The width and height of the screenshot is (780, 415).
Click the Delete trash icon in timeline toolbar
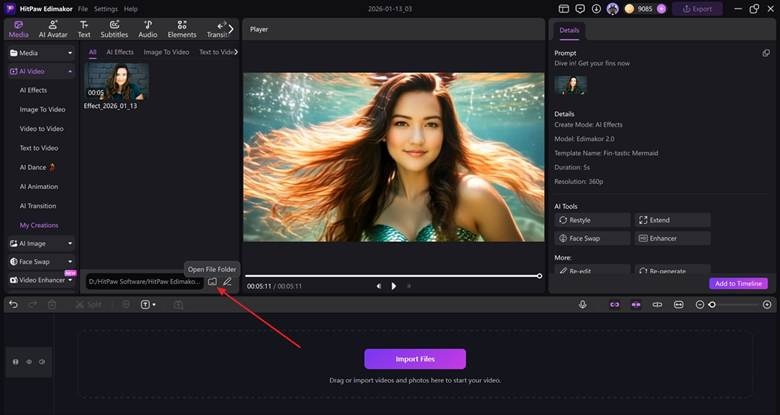52,305
